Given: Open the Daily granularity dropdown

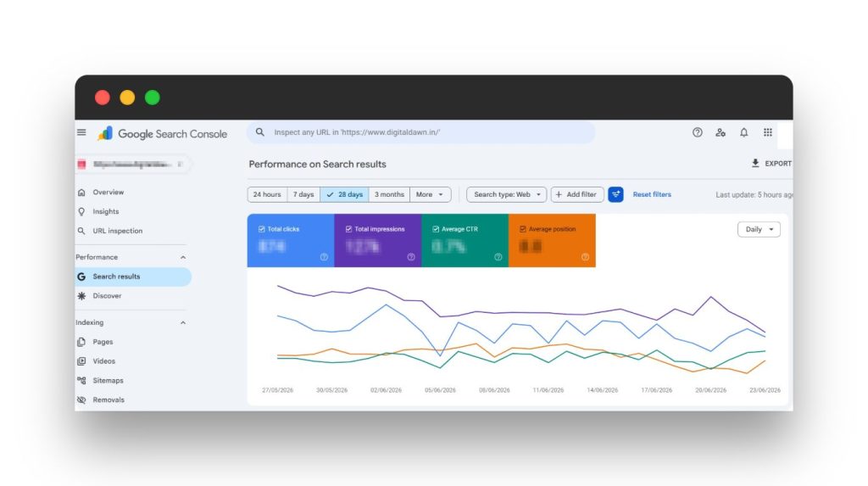Looking at the screenshot, I should (759, 229).
